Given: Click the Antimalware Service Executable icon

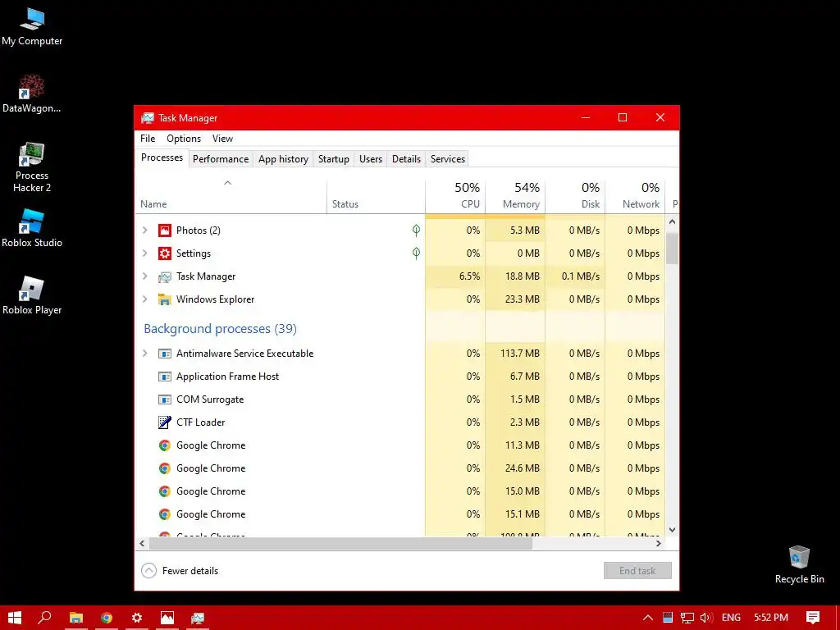Looking at the screenshot, I should point(164,354).
